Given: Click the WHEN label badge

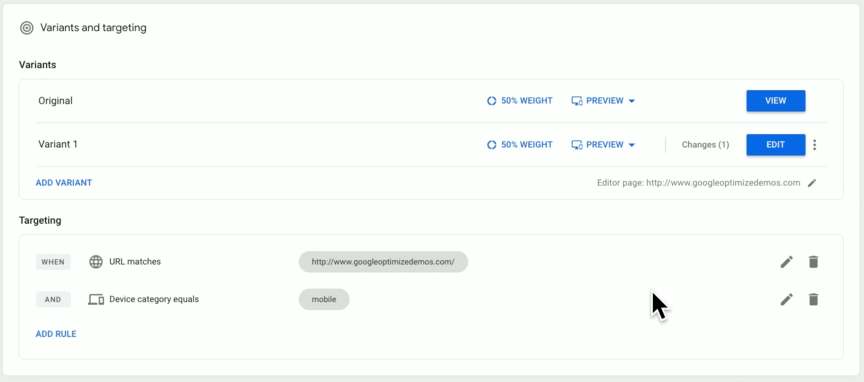Looking at the screenshot, I should (x=53, y=262).
